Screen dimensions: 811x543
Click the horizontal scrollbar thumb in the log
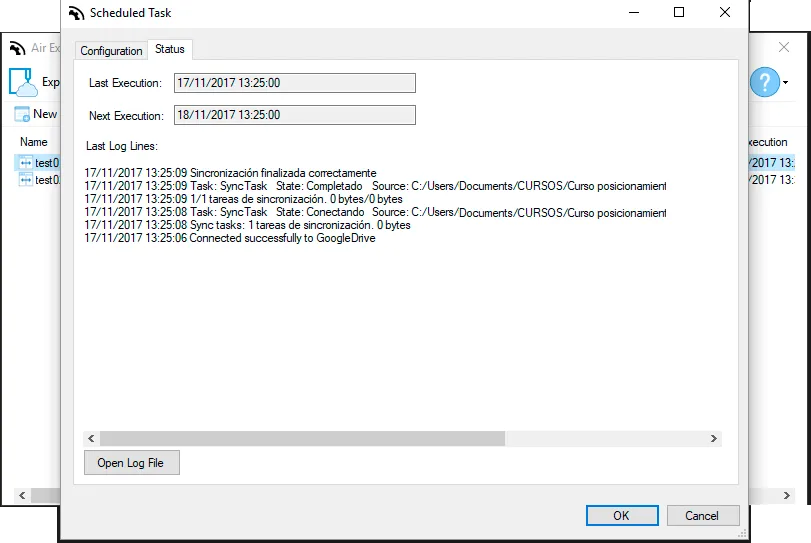coord(302,439)
